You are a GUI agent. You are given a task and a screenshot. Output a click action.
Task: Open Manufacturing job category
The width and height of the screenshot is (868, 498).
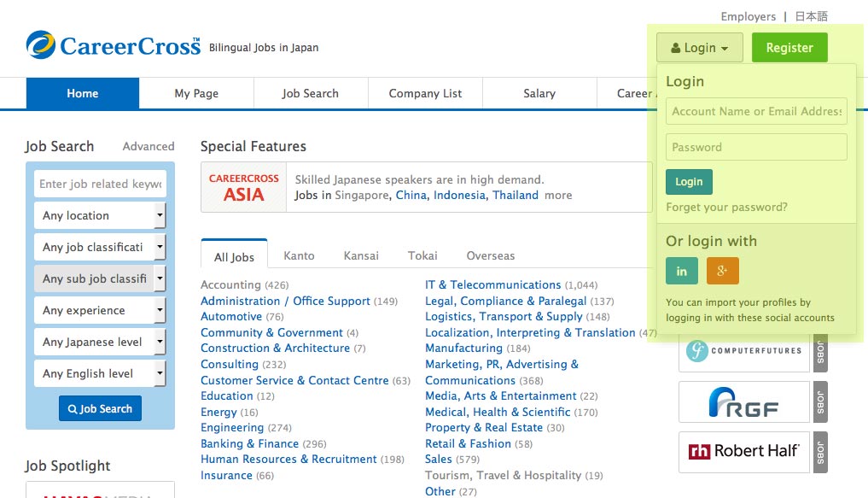(463, 348)
